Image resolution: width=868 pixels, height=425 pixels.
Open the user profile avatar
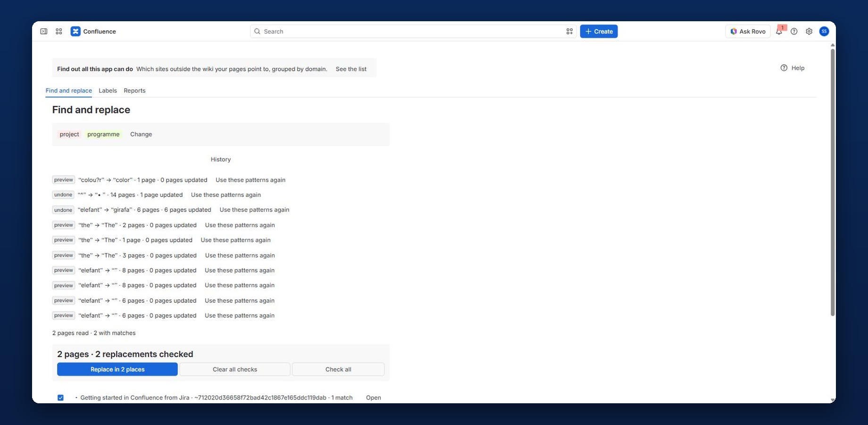pyautogui.click(x=824, y=31)
